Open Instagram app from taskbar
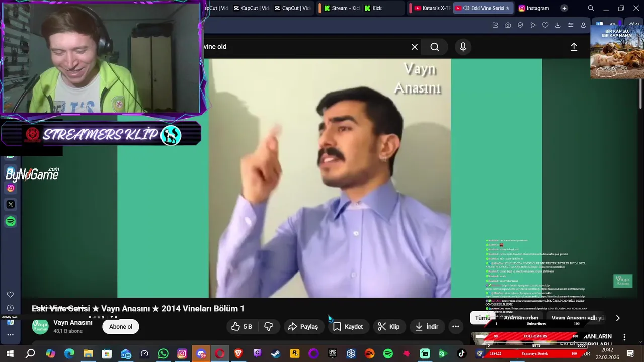Image resolution: width=644 pixels, height=362 pixels. tap(182, 354)
